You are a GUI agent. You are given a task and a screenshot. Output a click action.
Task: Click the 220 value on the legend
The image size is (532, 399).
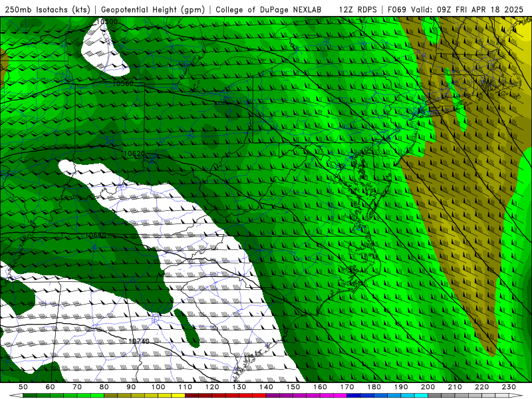click(x=482, y=387)
